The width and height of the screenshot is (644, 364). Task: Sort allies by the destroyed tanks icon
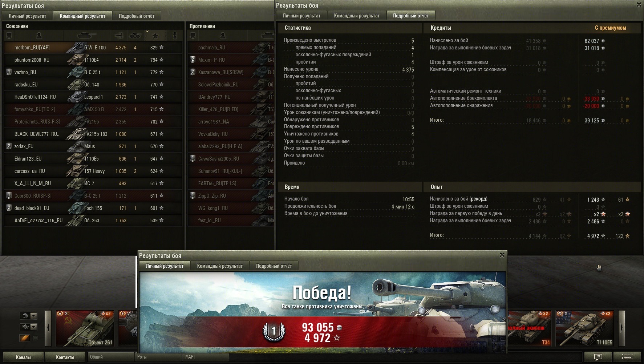[x=135, y=36]
